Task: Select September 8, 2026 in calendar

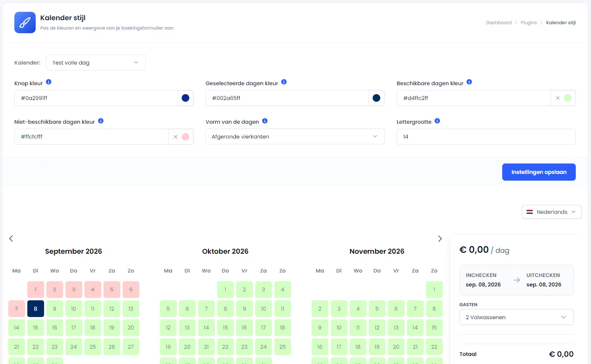Action: click(35, 309)
